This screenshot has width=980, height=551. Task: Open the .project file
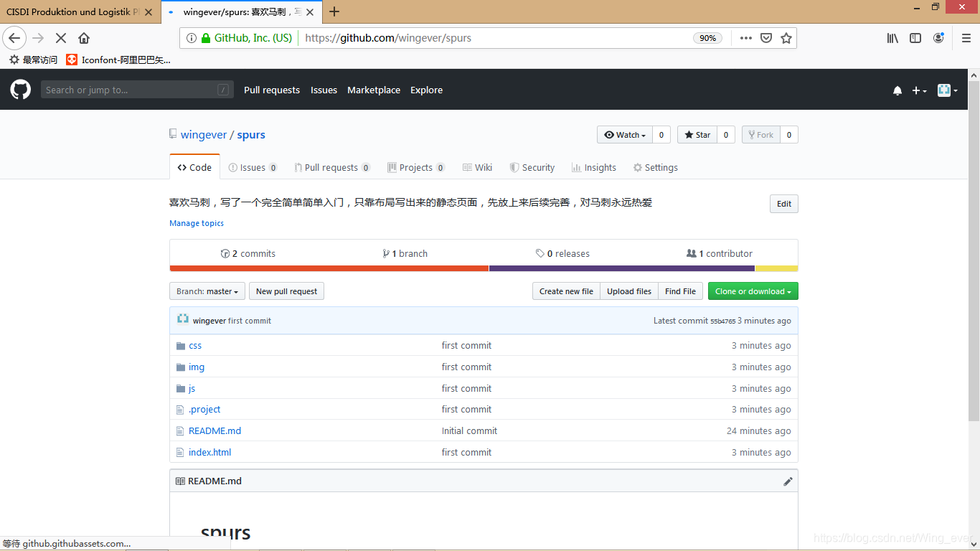(x=204, y=410)
